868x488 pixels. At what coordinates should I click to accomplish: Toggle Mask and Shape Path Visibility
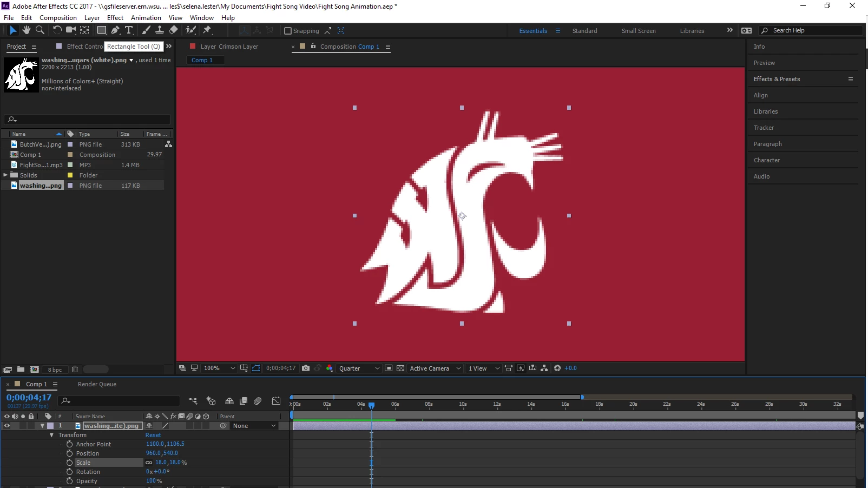[x=256, y=368]
